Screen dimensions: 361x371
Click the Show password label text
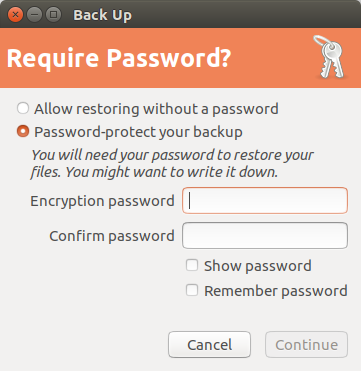tap(258, 266)
